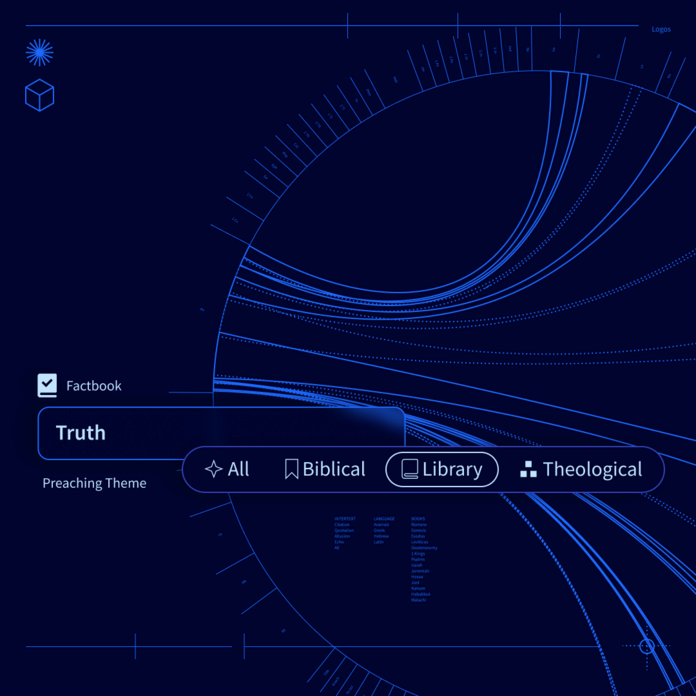Viewport: 696px width, 696px height.
Task: Click the Preaching Theme label
Action: 94,483
